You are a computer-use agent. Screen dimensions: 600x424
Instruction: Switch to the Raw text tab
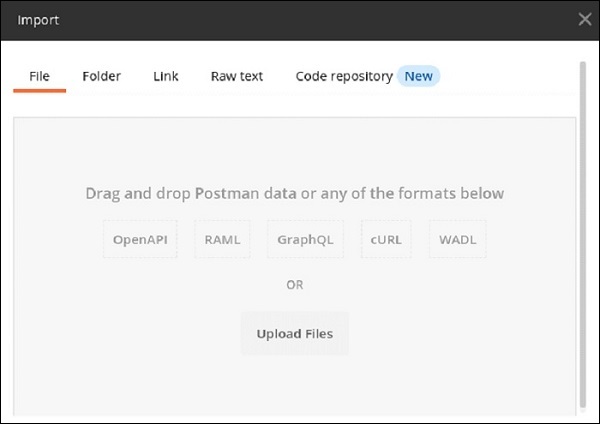pos(237,76)
